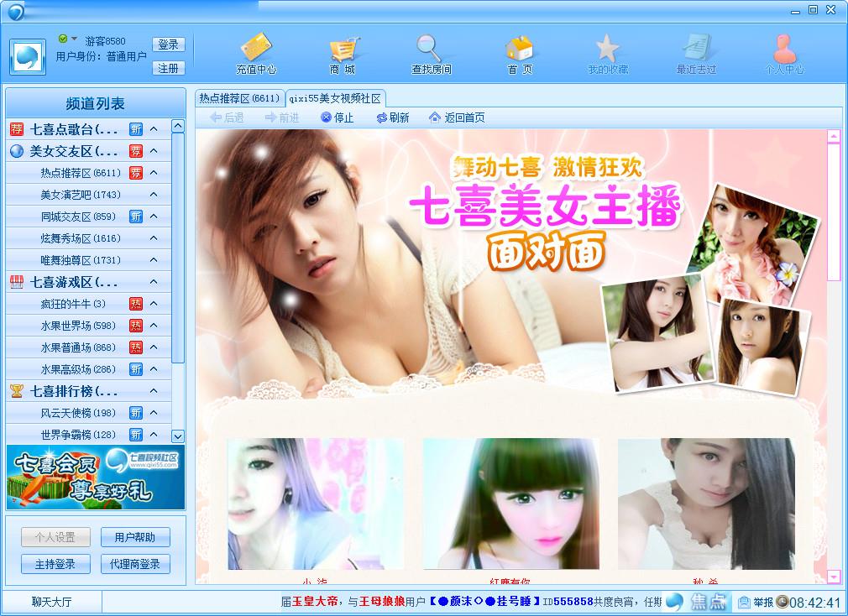848x616 pixels.
Task: Click chevron beside 同城交友区 (859)
Action: (x=154, y=217)
